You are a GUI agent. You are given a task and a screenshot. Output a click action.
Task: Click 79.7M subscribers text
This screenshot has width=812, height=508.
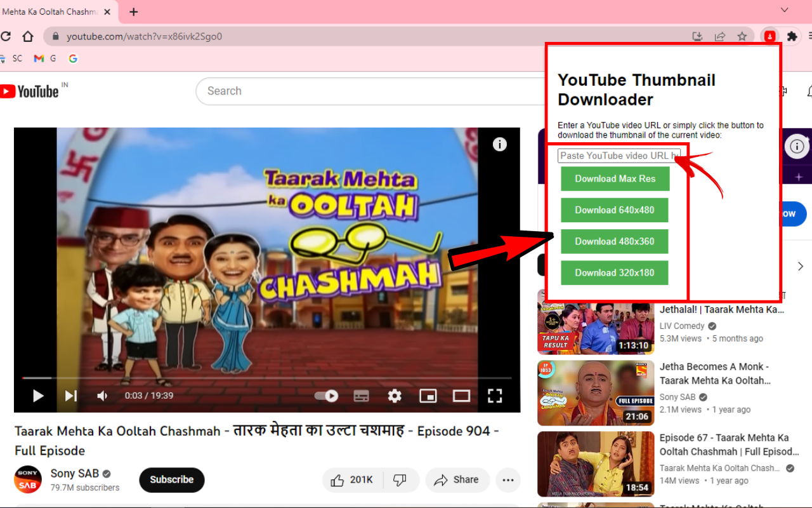click(85, 488)
